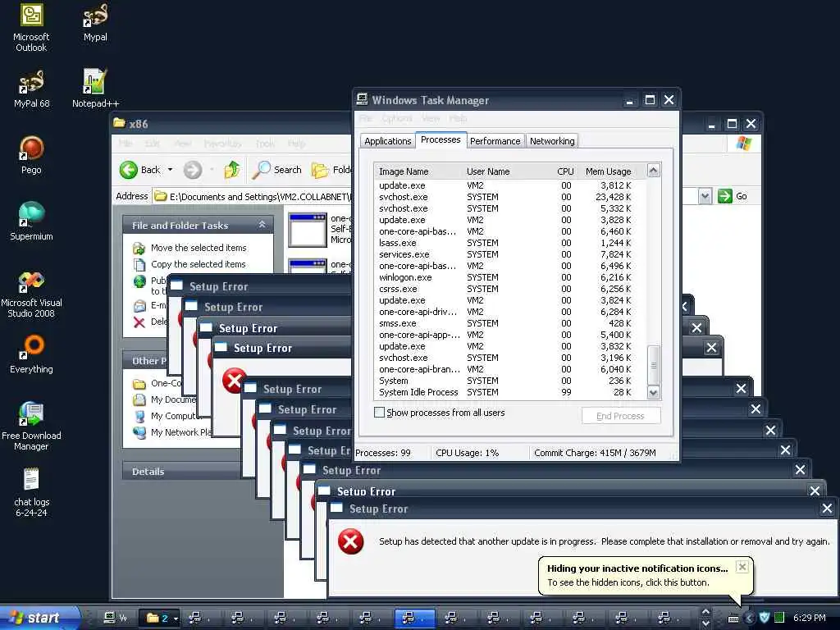This screenshot has height=630, width=840.
Task: Open the Performance tab
Action: click(495, 141)
